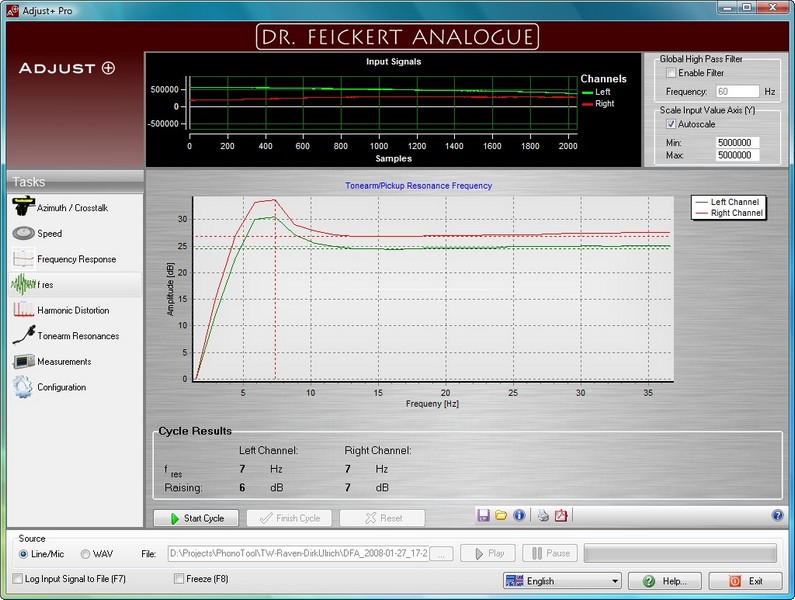Click the save floppy disk icon
795x600 pixels.
(x=484, y=516)
